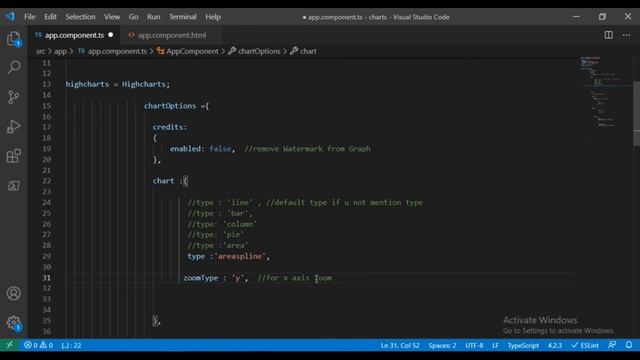Viewport: 640px width, 360px height.
Task: Click line number 22 in the gutter
Action: pos(47,181)
